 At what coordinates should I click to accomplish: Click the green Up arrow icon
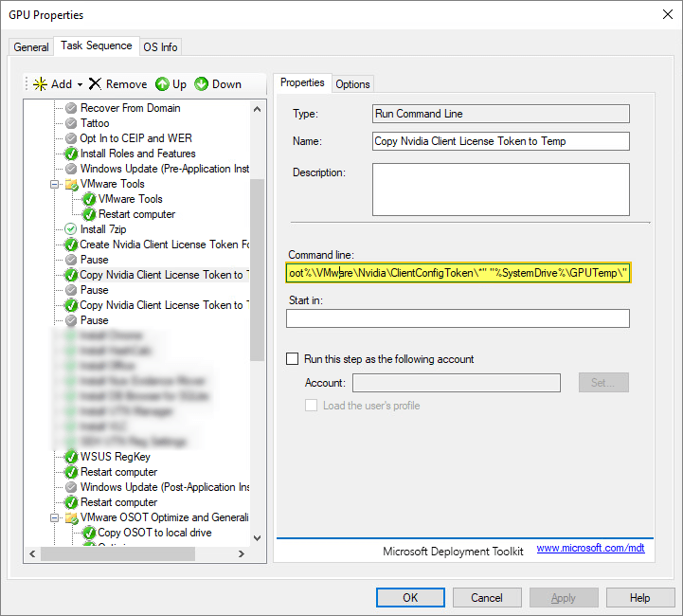point(162,84)
